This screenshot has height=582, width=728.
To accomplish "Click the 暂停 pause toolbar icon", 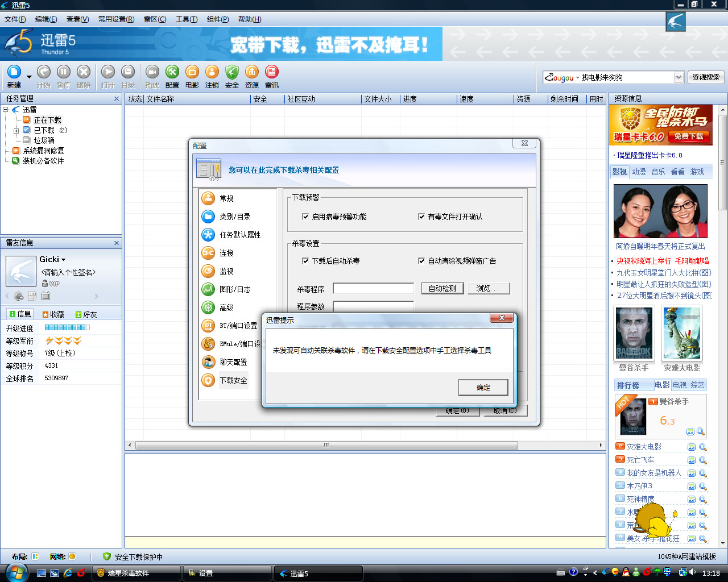I will tap(64, 72).
